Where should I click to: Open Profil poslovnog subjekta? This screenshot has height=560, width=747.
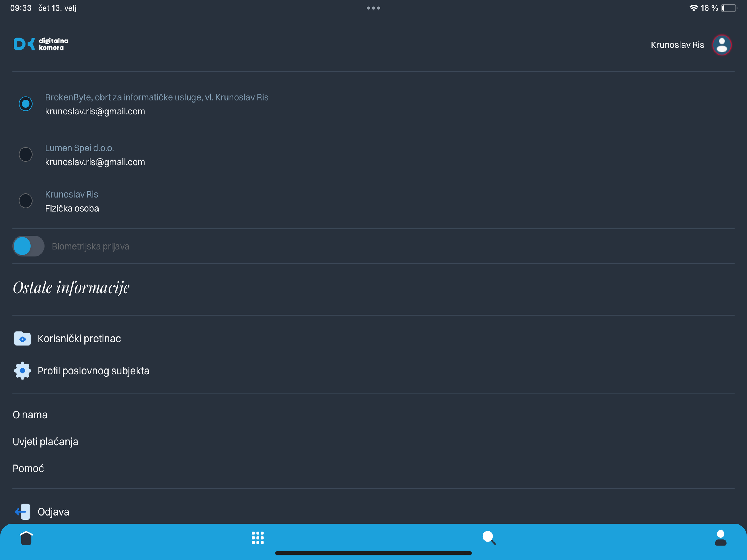93,371
